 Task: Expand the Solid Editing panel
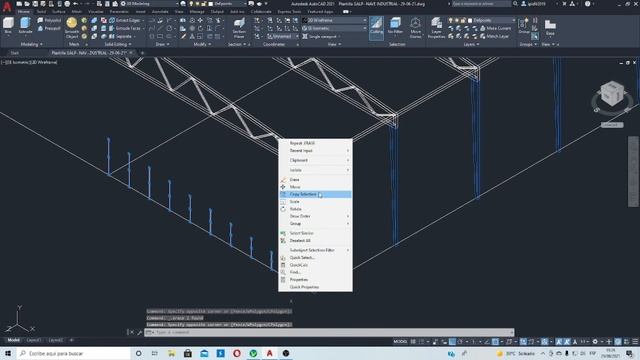(x=118, y=44)
